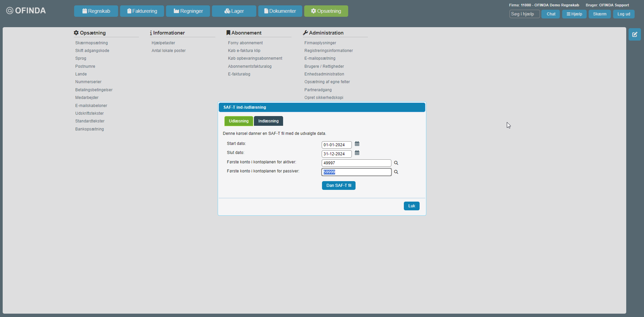Image resolution: width=644 pixels, height=317 pixels.
Task: Switch to the Indlæsning tab
Action: 268,121
